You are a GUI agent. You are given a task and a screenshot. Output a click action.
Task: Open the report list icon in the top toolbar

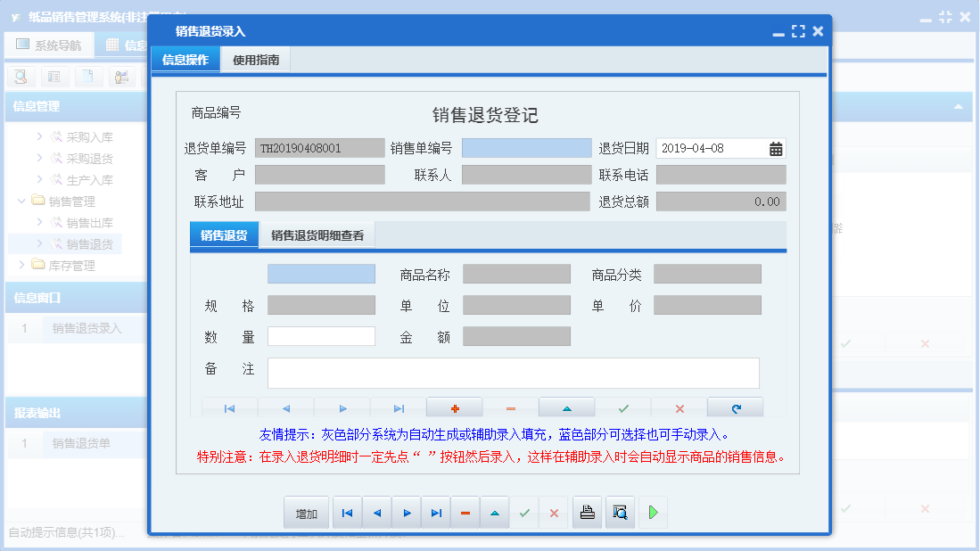pos(54,77)
